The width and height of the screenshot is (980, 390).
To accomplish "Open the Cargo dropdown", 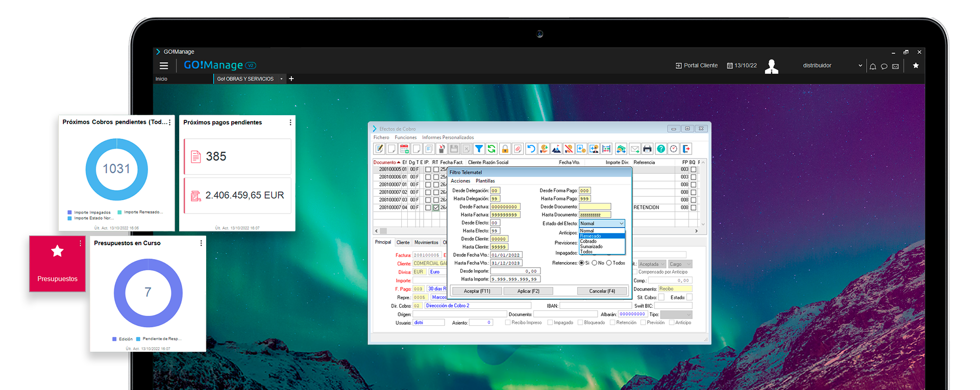I will 680,264.
